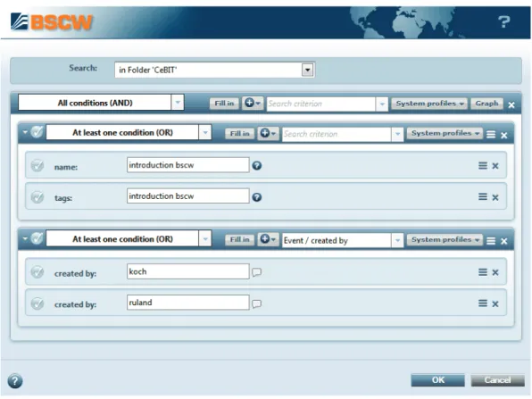The image size is (532, 399).
Task: Click Fill in for first OR group
Action: pos(239,134)
